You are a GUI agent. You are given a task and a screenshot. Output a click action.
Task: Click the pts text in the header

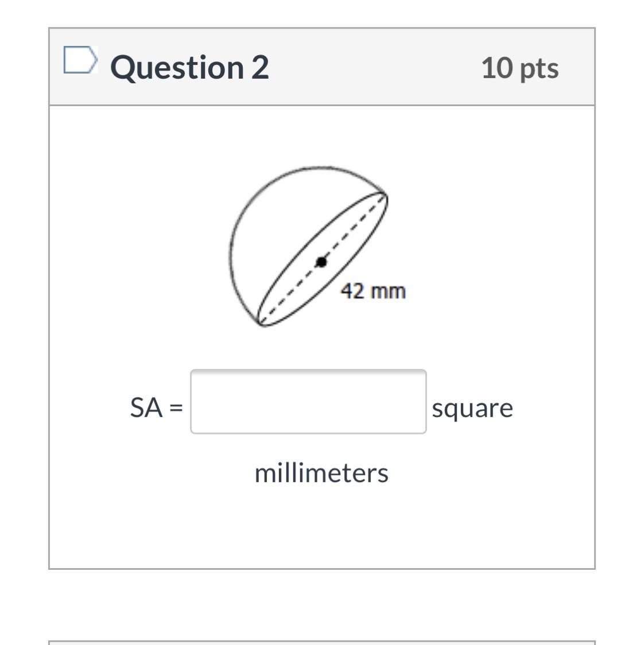540,69
